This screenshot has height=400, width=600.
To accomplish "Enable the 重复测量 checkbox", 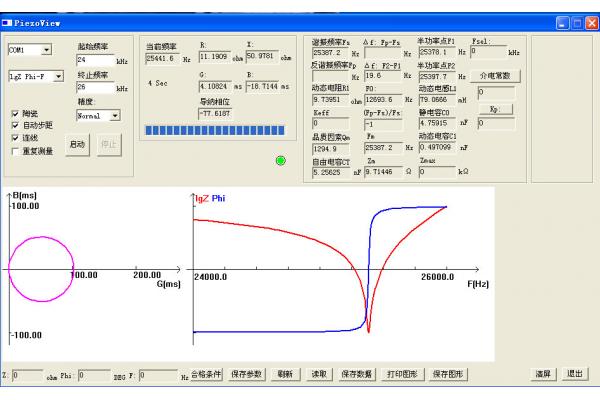I will point(15,151).
